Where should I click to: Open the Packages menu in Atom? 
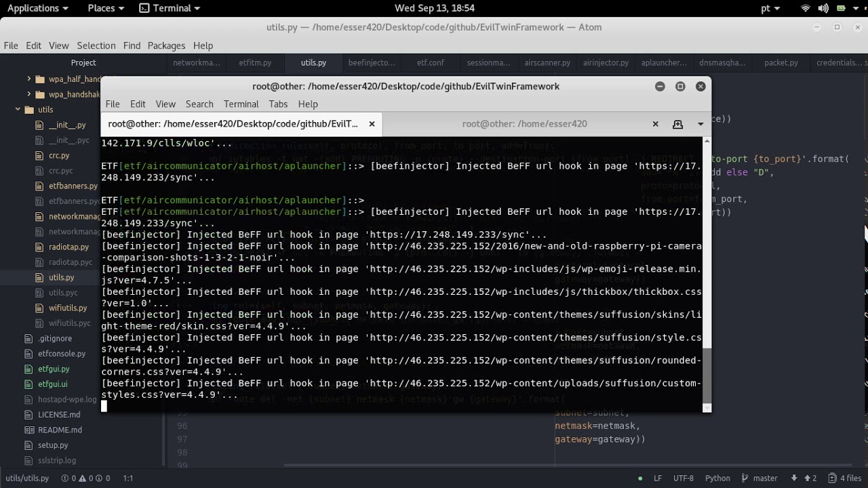pyautogui.click(x=166, y=45)
